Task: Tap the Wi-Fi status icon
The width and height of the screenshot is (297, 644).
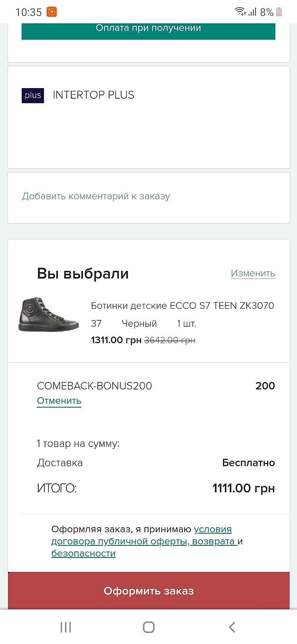Action: click(240, 12)
